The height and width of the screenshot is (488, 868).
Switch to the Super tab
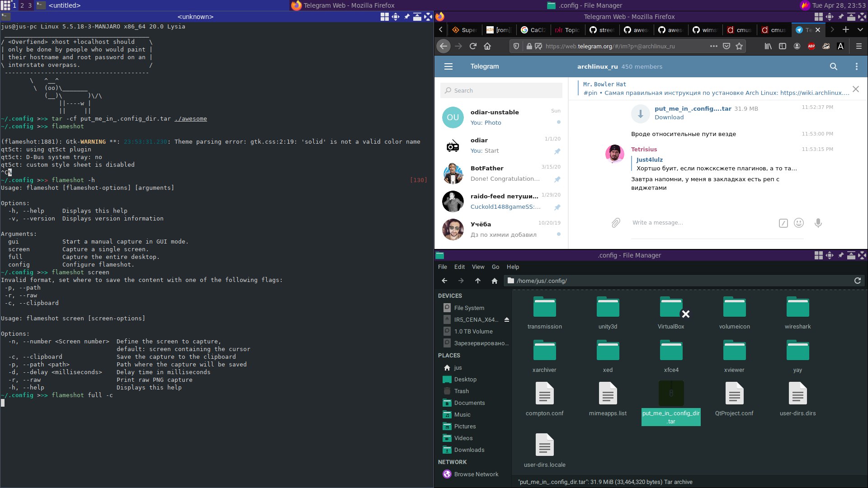[x=464, y=30]
